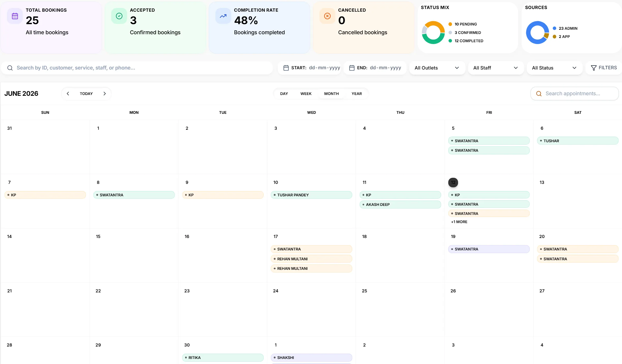The image size is (622, 364).
Task: Show the +1 More appointments on June 12
Action: point(459,222)
